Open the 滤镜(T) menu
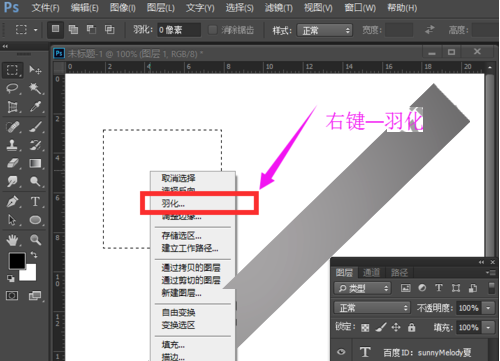This screenshot has width=500, height=361. [279, 8]
